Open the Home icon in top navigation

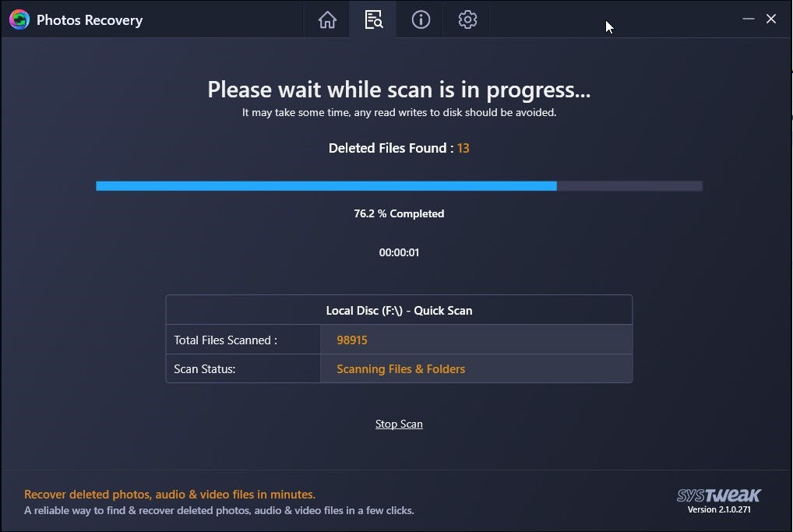pos(327,19)
